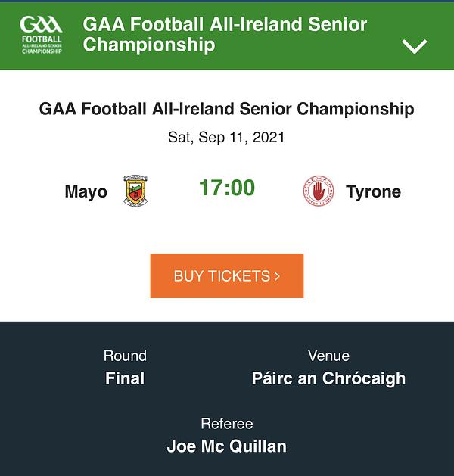454x476 pixels.
Task: Expand the championship header chevron
Action: tap(414, 46)
